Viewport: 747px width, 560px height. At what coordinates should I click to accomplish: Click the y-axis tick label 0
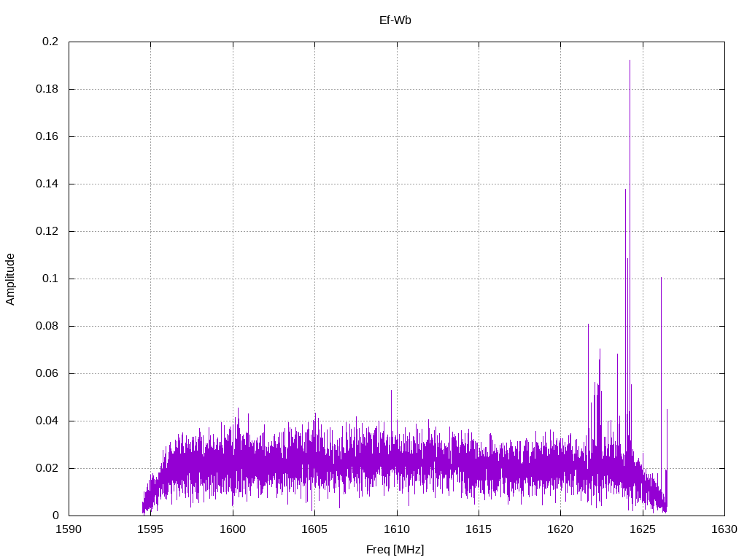click(55, 516)
